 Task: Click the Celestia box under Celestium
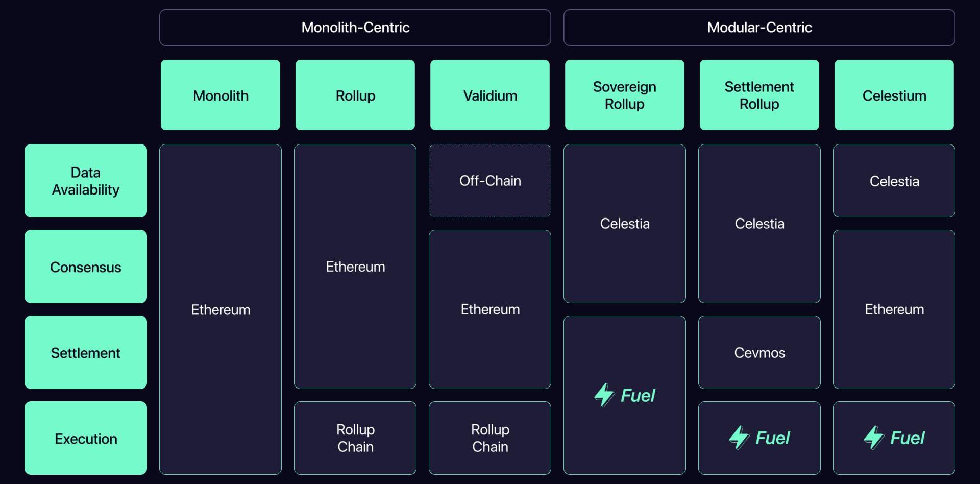(894, 181)
